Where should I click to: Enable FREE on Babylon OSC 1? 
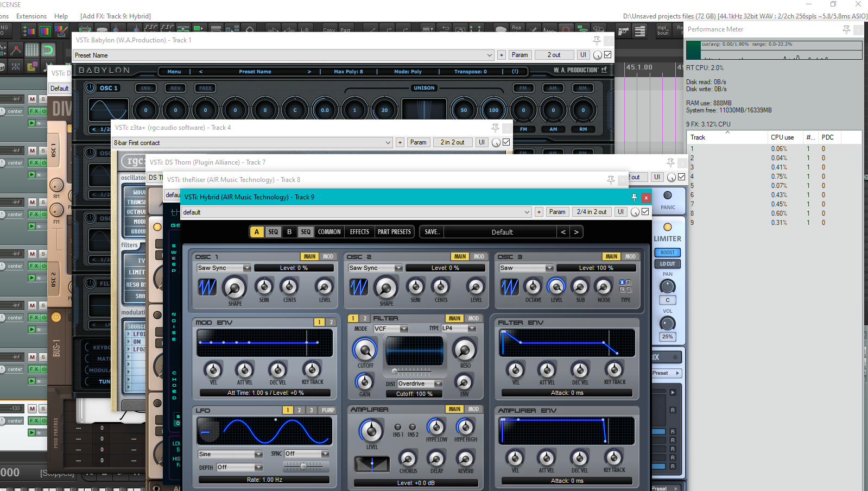click(205, 88)
